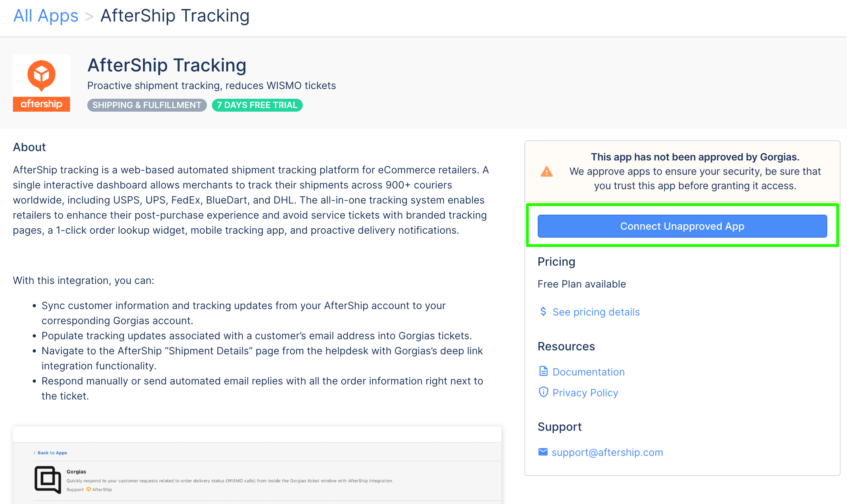
Task: Click the Gorgias chat logo in preview
Action: [47, 480]
